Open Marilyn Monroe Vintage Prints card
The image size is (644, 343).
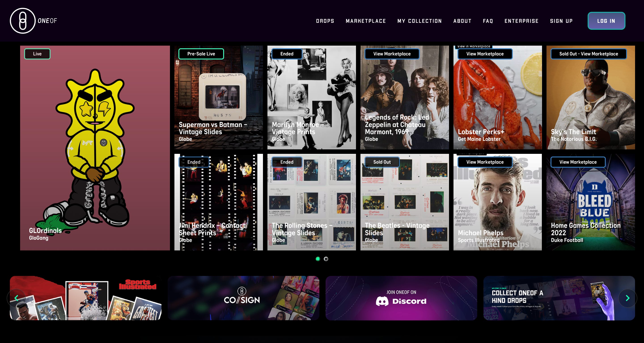[x=311, y=97]
